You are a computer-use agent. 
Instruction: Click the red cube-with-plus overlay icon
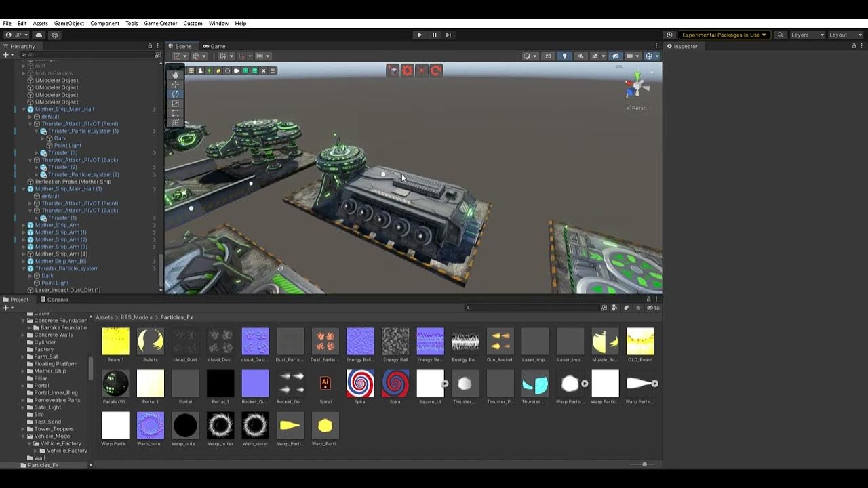(x=393, y=70)
